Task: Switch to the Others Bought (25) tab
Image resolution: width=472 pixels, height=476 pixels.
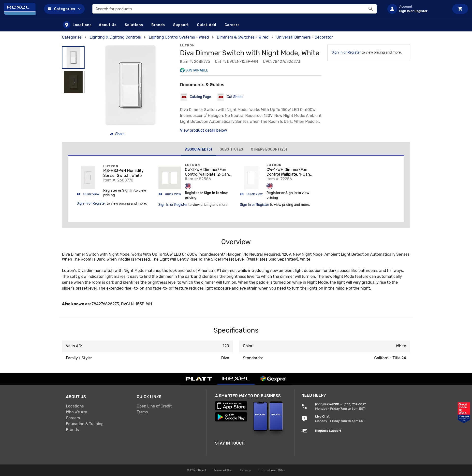Action: tap(268, 149)
